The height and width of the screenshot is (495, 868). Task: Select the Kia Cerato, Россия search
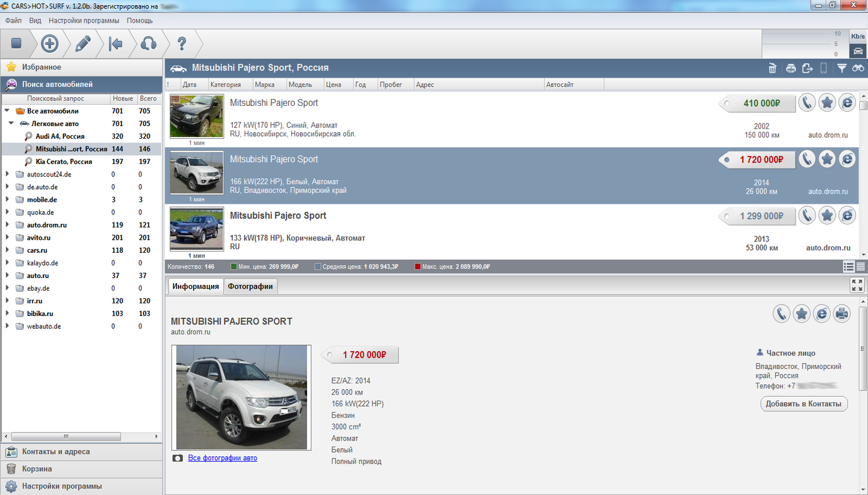[64, 161]
